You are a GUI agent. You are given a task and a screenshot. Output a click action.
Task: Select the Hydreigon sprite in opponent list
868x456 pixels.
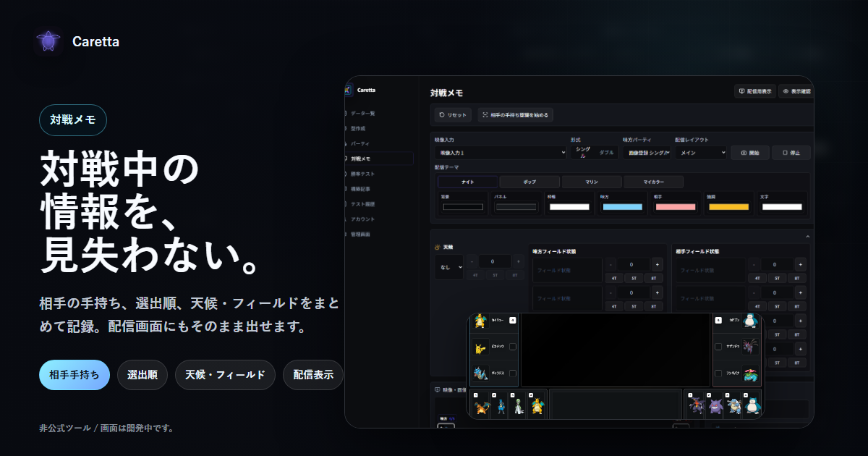coord(749,347)
